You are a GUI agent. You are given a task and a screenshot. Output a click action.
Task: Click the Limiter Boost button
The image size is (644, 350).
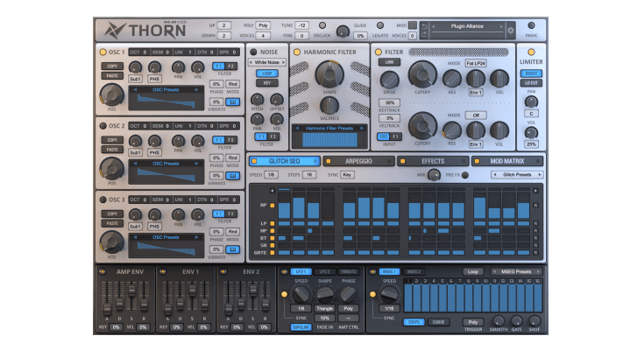tap(531, 73)
